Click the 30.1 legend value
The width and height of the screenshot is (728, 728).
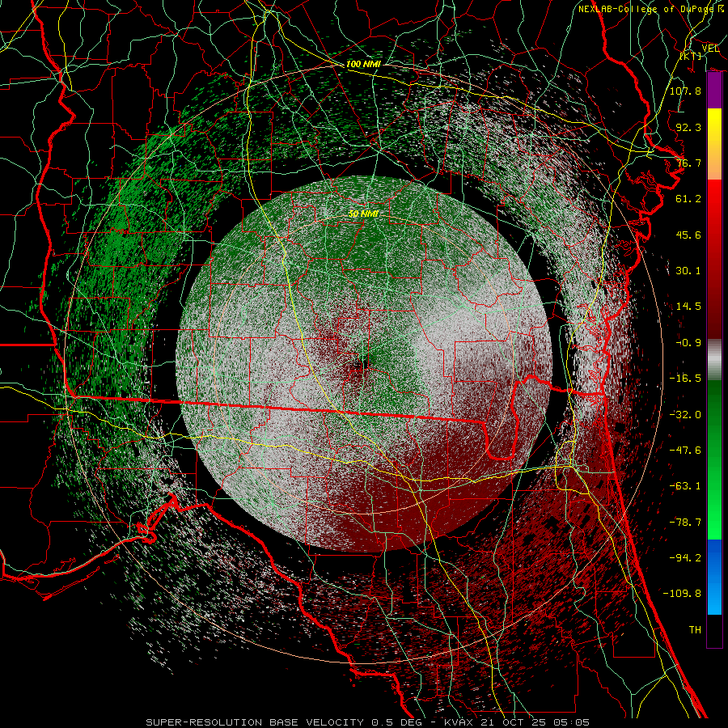tap(688, 270)
